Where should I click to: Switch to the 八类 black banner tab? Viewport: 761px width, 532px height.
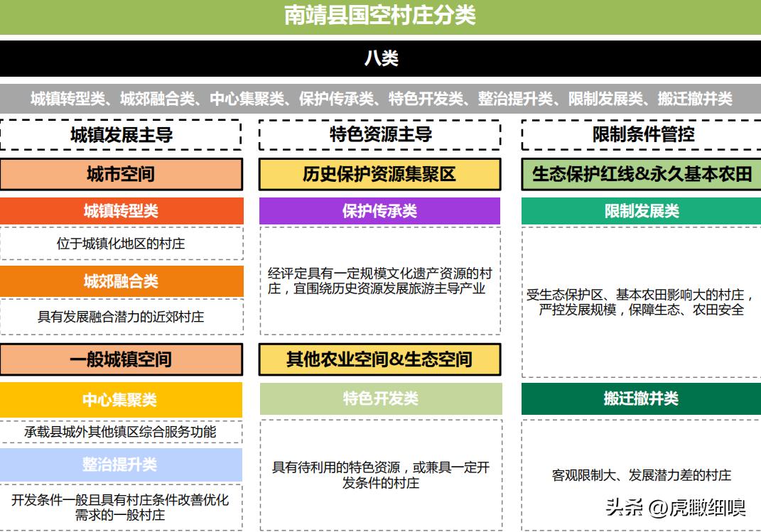pos(380,58)
